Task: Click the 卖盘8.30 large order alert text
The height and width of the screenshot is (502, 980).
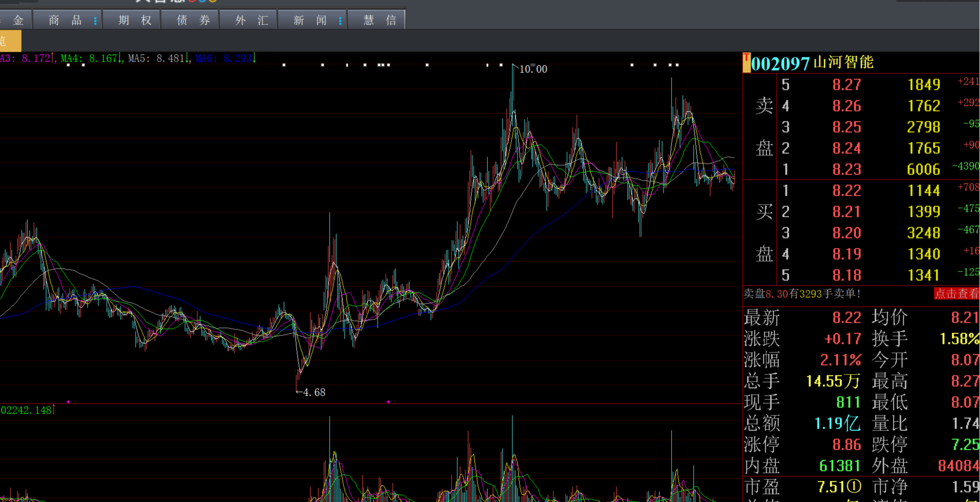Action: pyautogui.click(x=802, y=294)
